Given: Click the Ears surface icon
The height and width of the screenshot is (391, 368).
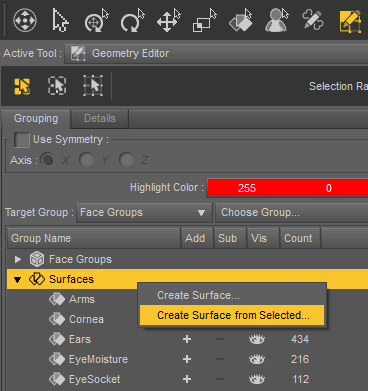Looking at the screenshot, I should pyautogui.click(x=57, y=339).
